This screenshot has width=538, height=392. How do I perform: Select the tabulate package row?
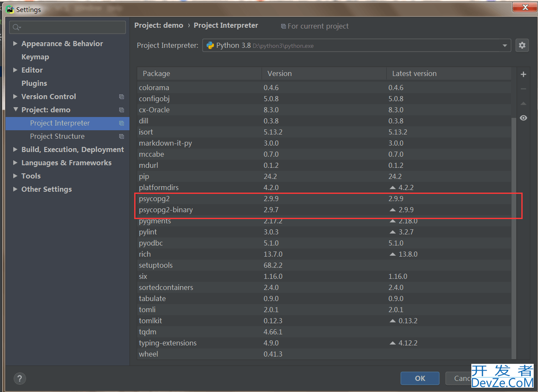324,298
